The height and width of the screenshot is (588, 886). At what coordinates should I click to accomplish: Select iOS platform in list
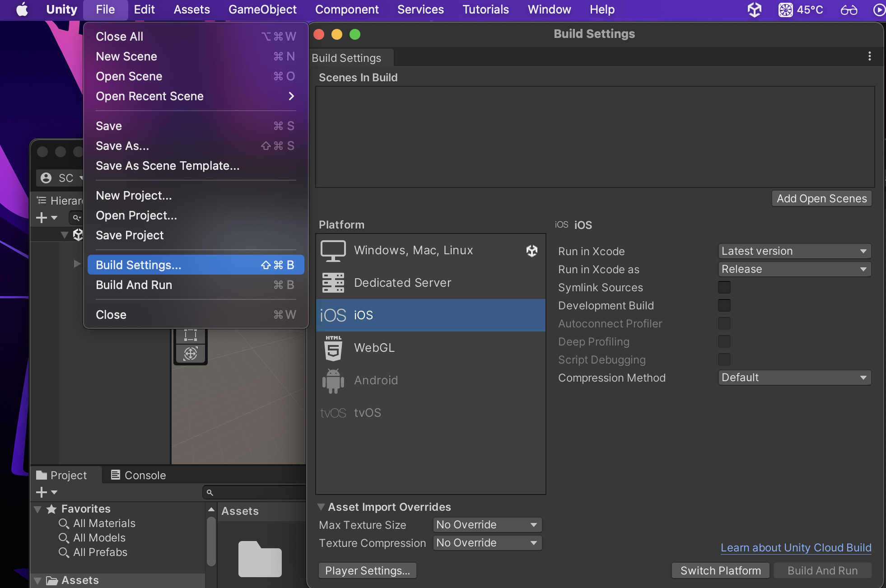pos(431,315)
